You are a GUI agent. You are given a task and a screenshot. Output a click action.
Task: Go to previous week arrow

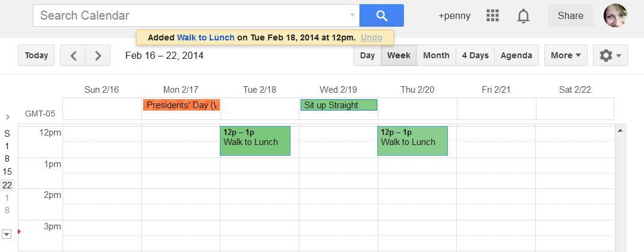tap(73, 56)
